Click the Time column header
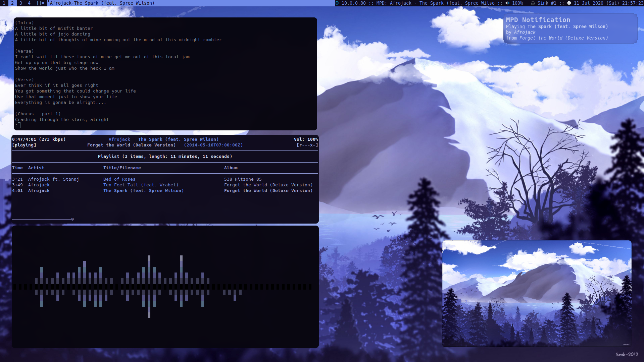The image size is (644, 362). pos(17,168)
